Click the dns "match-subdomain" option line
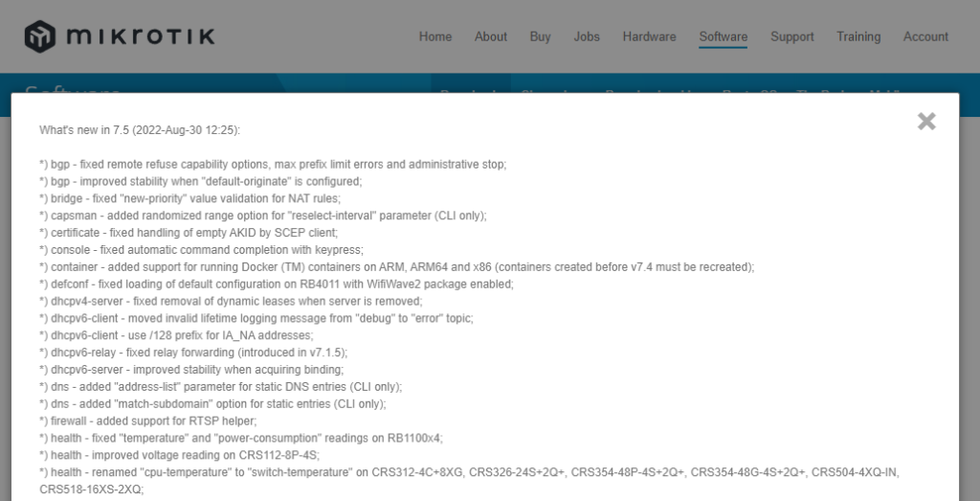This screenshot has height=501, width=980. coord(212,403)
